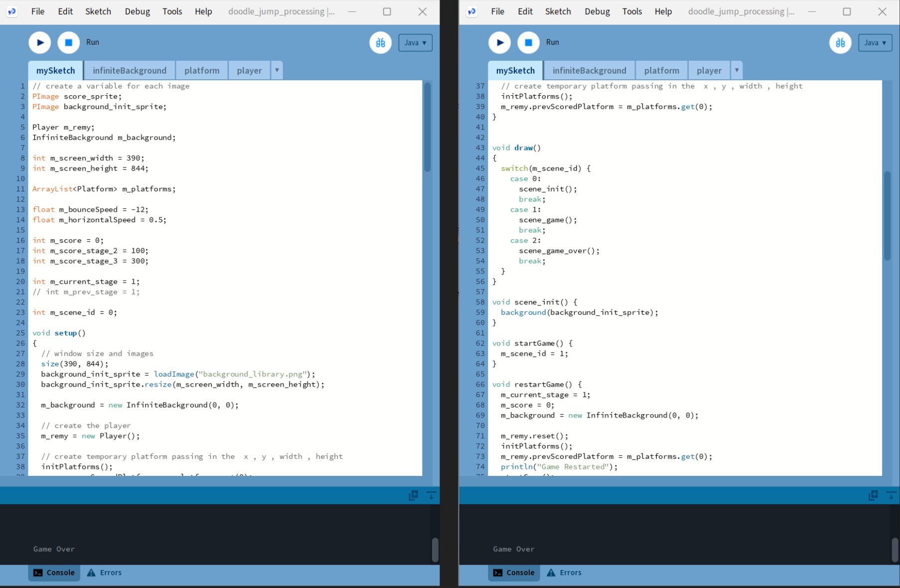Show Errors panel in right window
900x588 pixels.
565,573
